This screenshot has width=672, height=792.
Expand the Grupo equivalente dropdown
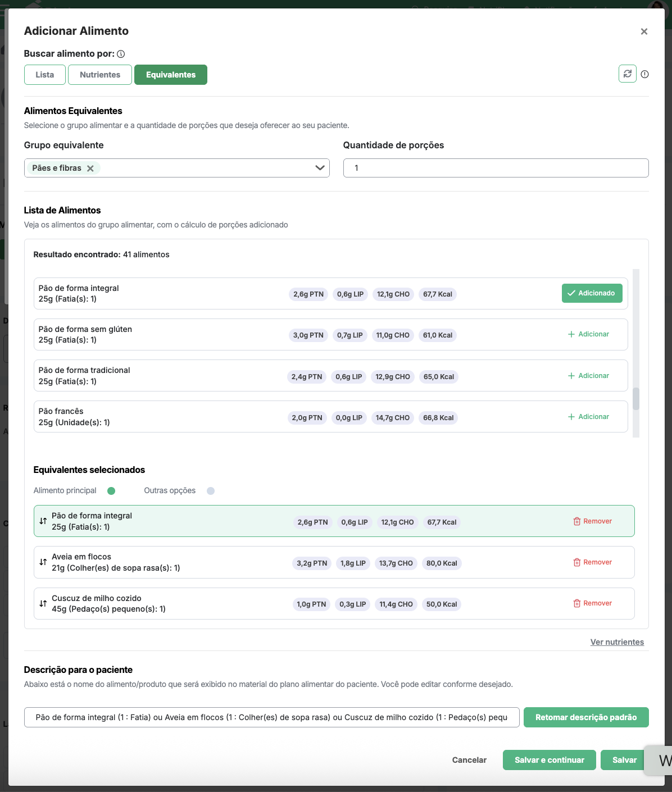click(320, 168)
